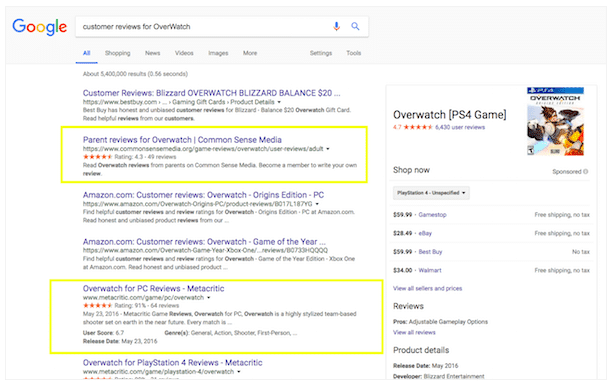Switch to the Shopping tab
The width and height of the screenshot is (616, 392).
pos(117,53)
